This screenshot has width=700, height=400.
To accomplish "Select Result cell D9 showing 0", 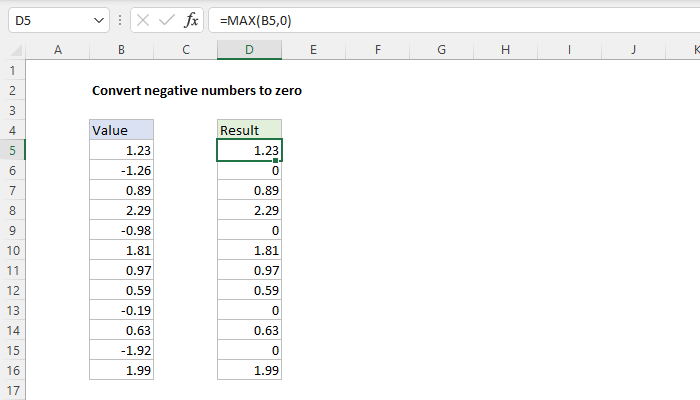I will coord(250,230).
